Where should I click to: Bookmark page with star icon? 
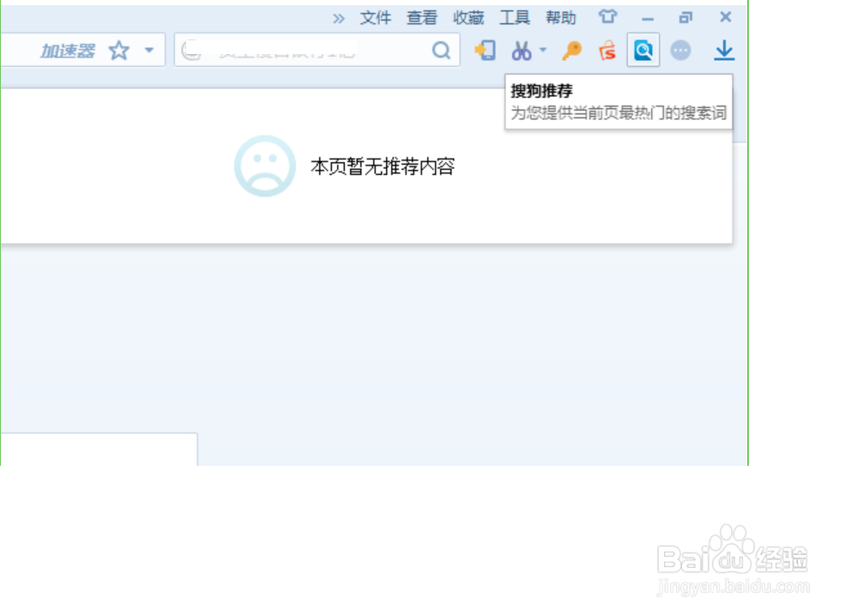118,51
